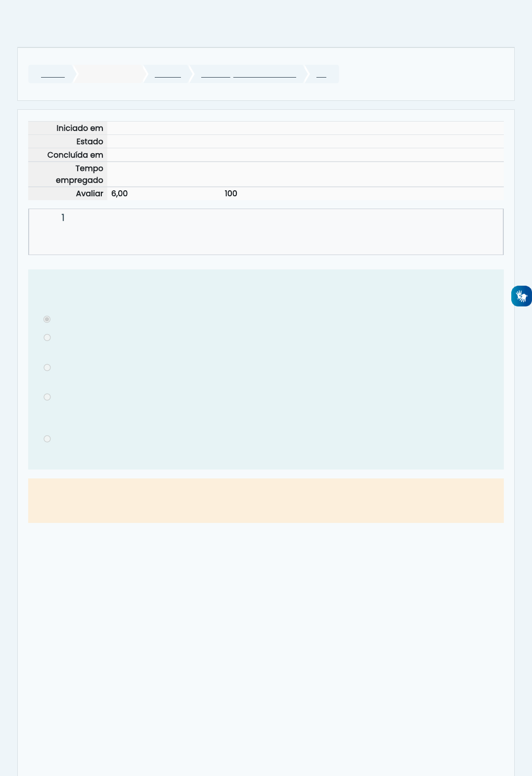Click the "Avaliar" row label
The height and width of the screenshot is (776, 532).
[89, 193]
